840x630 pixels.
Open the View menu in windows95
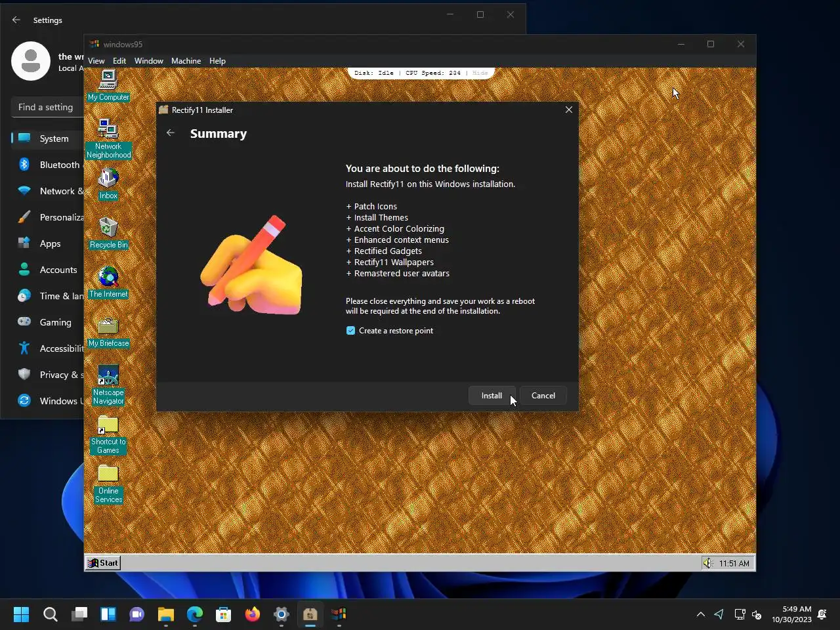(96, 60)
